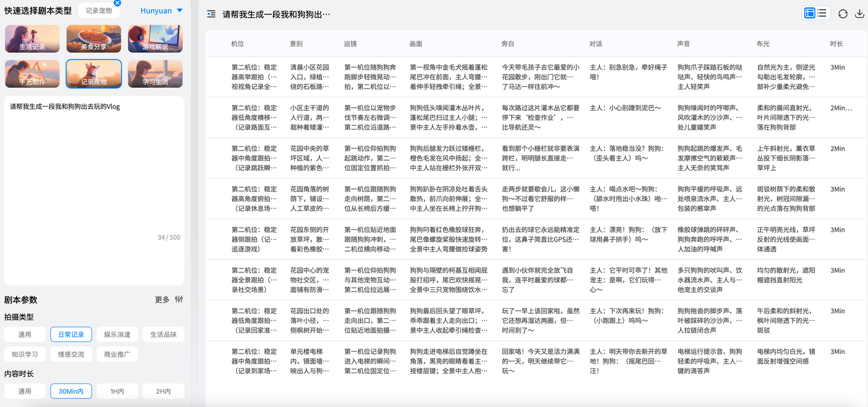The width and height of the screenshot is (868, 407).
Task: Select the 生活记录 script type thumbnail
Action: (x=33, y=39)
